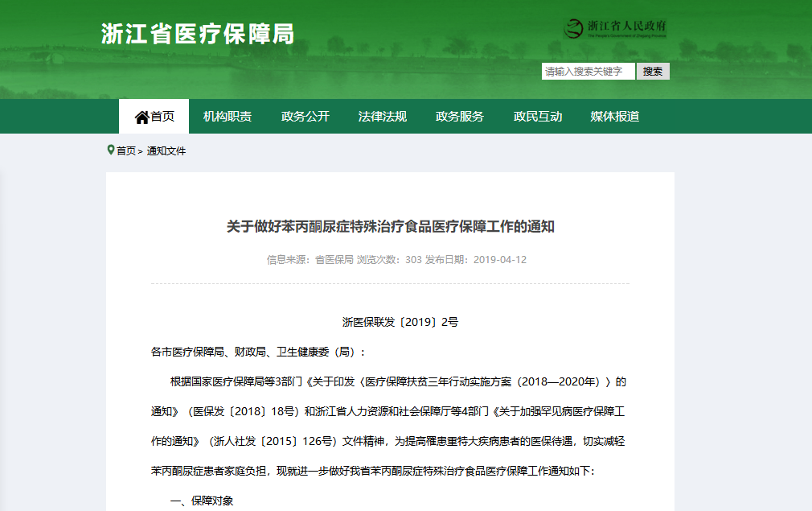Click 通知文件 breadcrumb link
The image size is (812, 511).
[166, 150]
